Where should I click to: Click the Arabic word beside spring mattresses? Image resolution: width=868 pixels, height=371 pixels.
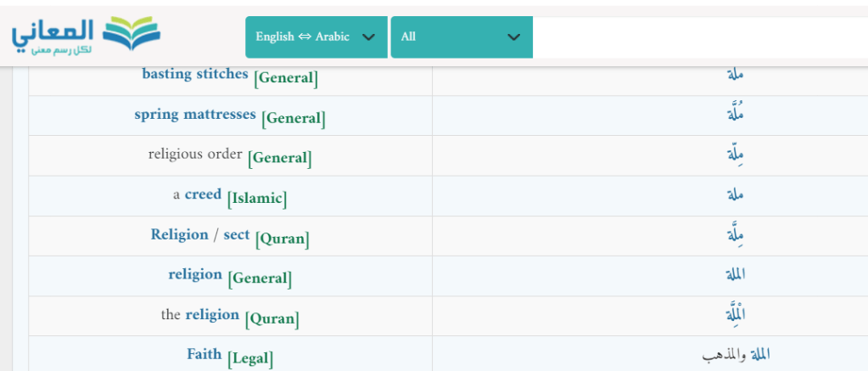(735, 115)
